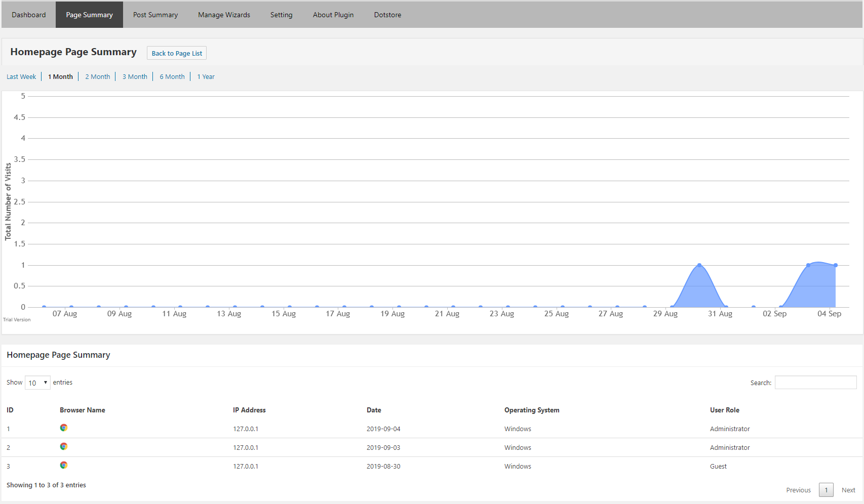Screen dimensions: 864x504
Task: Open the Post Summary tab
Action: (x=155, y=15)
